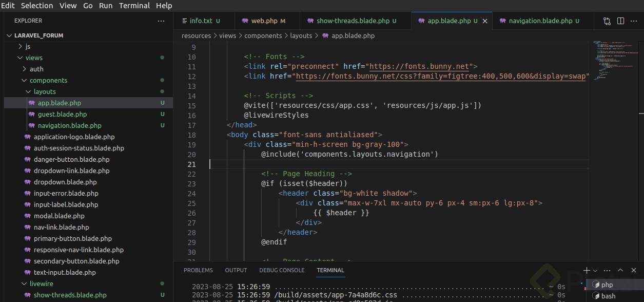Open the Explorer panel more actions menu

161,21
